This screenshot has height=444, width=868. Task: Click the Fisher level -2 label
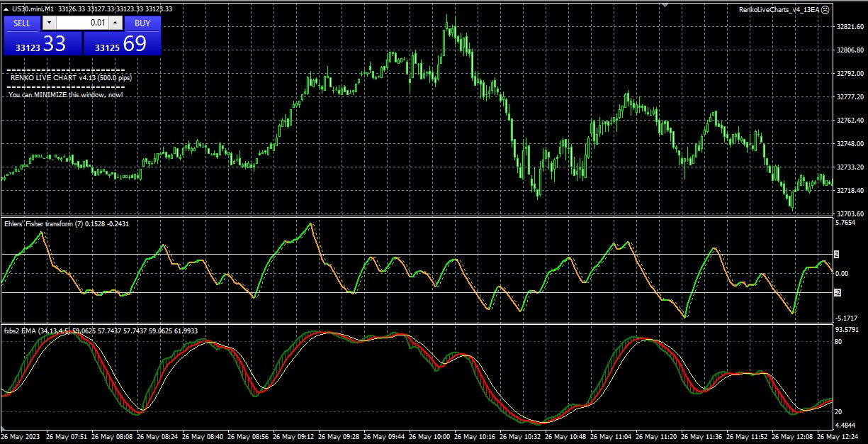(838, 292)
